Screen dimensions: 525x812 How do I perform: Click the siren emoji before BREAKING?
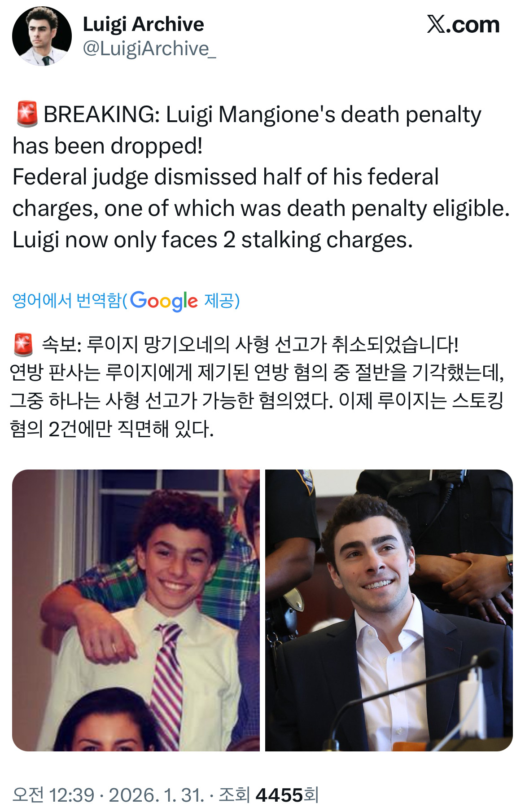click(x=27, y=114)
